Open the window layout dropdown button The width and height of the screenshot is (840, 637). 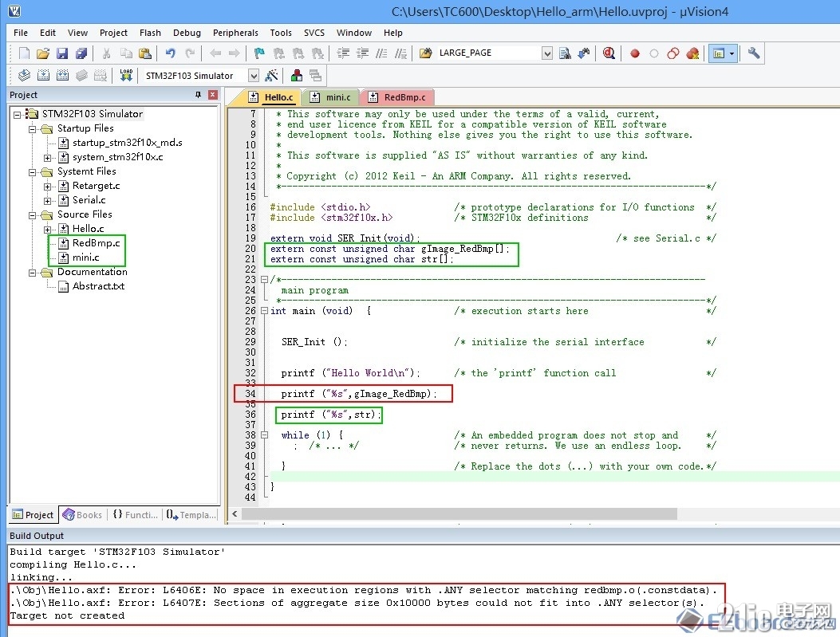pyautogui.click(x=732, y=53)
